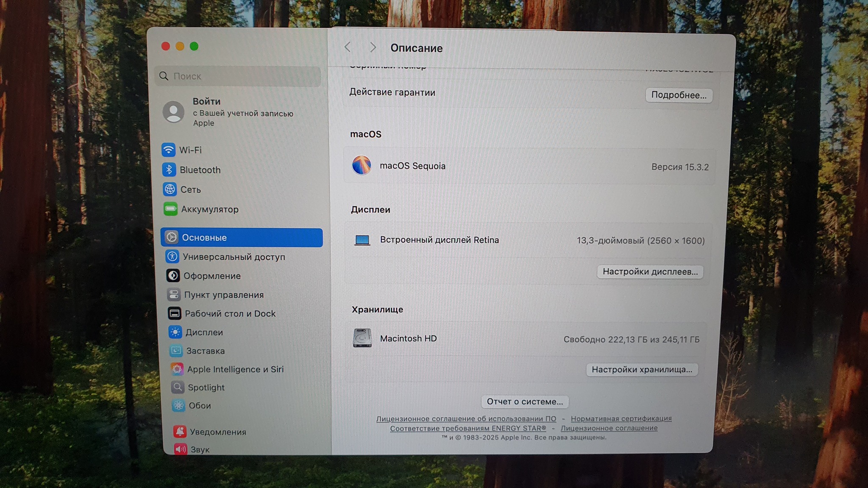Open Настройки дисплеев… button
868x488 pixels.
[650, 272]
